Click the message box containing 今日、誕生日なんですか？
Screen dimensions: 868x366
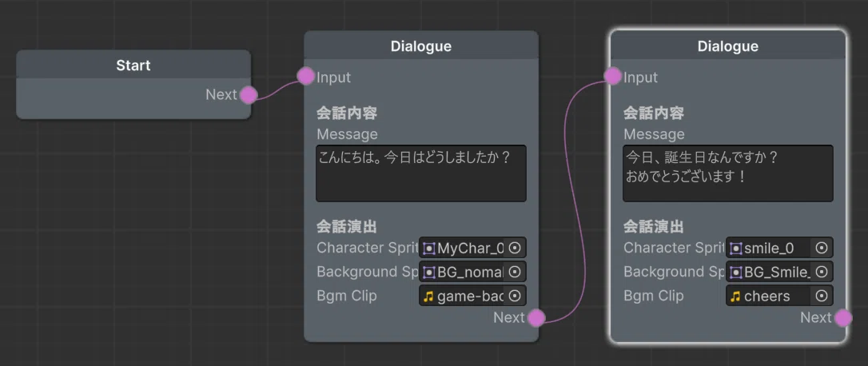pyautogui.click(x=728, y=173)
